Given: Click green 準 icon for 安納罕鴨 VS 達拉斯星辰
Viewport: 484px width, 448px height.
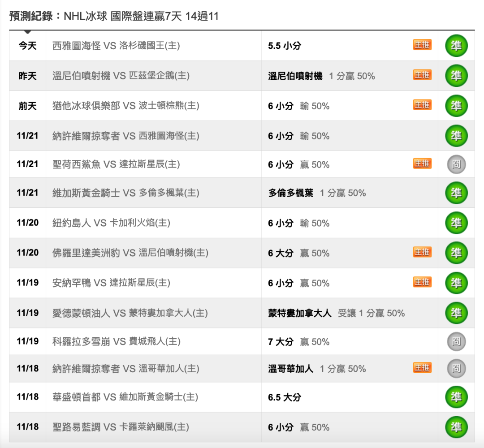Looking at the screenshot, I should click(456, 283).
